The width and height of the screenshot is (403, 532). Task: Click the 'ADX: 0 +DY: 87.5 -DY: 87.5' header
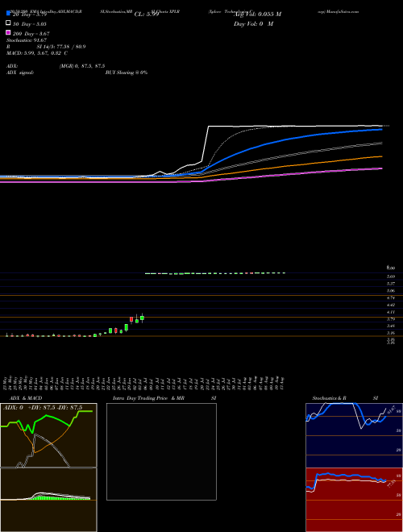[x=43, y=408]
